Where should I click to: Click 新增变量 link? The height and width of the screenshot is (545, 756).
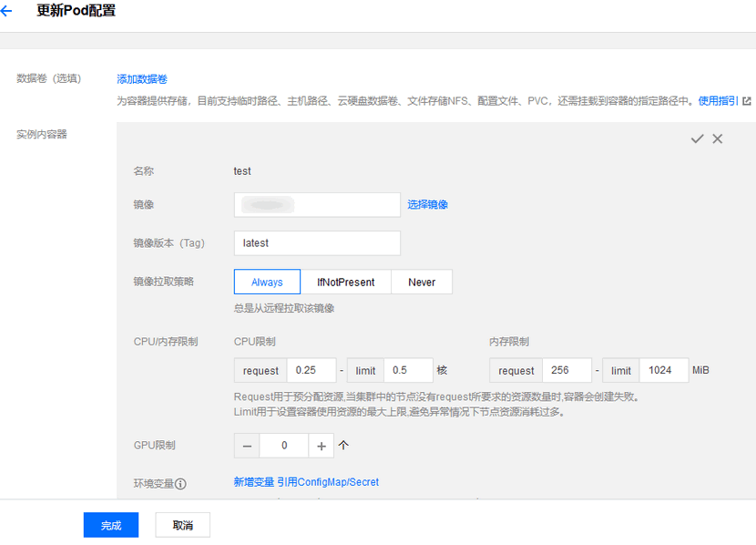pyautogui.click(x=253, y=482)
